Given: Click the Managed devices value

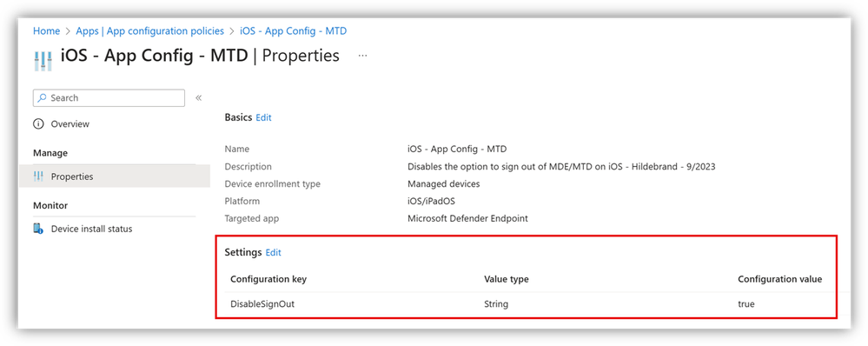Looking at the screenshot, I should [x=443, y=183].
